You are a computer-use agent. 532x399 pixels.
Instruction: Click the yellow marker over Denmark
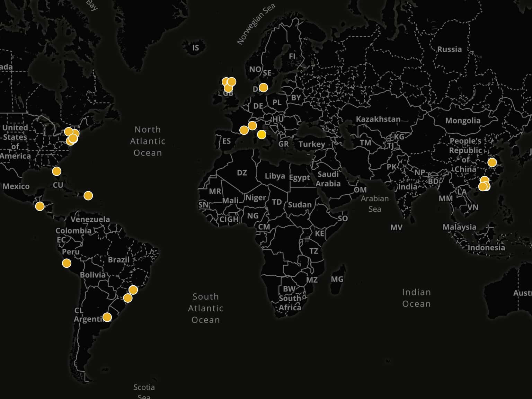[263, 88]
